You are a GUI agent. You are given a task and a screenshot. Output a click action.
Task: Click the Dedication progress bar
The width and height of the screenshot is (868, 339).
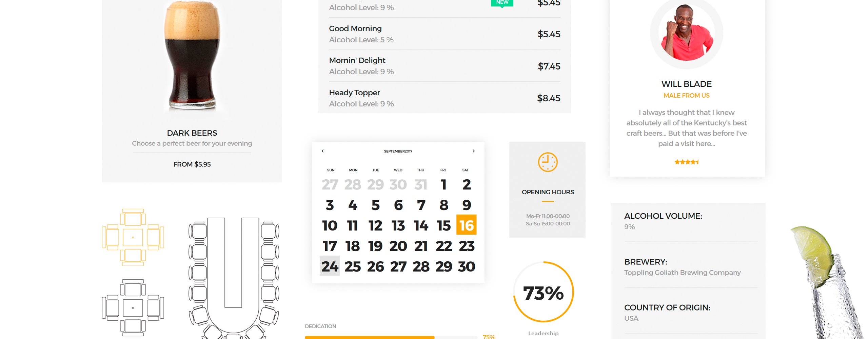coord(391,337)
